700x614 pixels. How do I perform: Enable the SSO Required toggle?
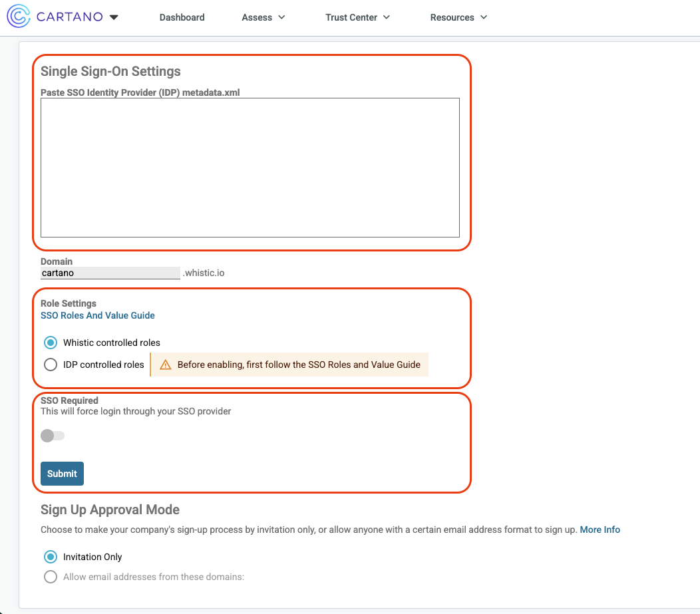tap(53, 436)
